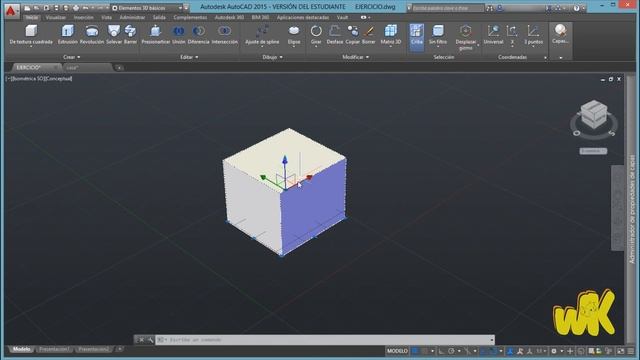
Task: Click the blue Z axis gizmo arrow
Action: (x=284, y=159)
